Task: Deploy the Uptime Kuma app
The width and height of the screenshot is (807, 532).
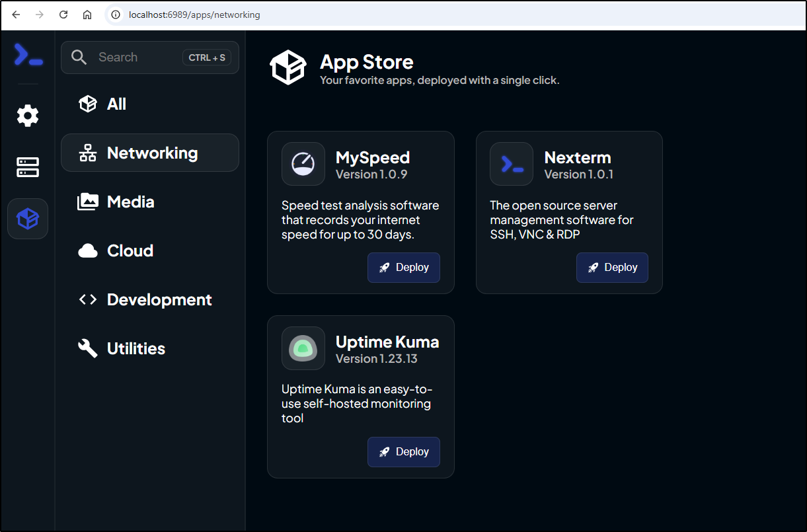Action: tap(404, 452)
